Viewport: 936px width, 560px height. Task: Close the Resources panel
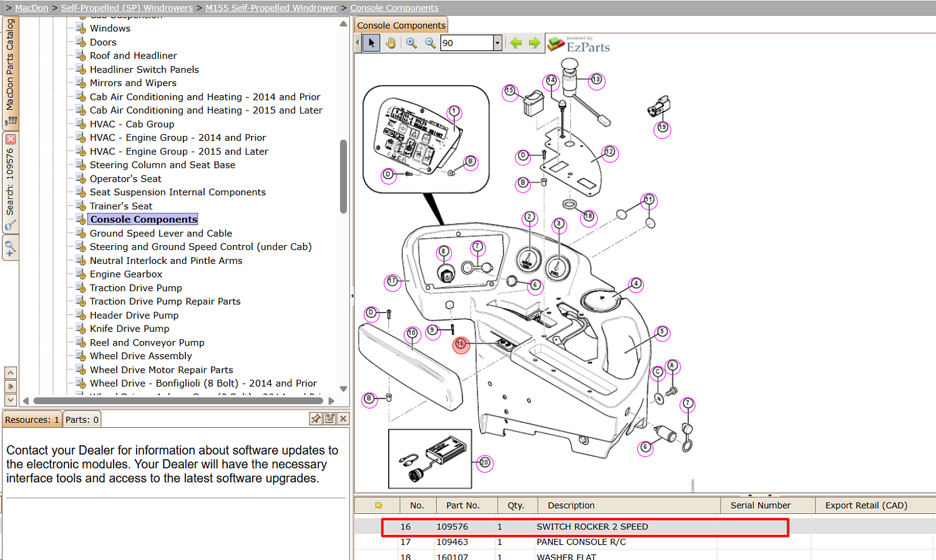(343, 419)
